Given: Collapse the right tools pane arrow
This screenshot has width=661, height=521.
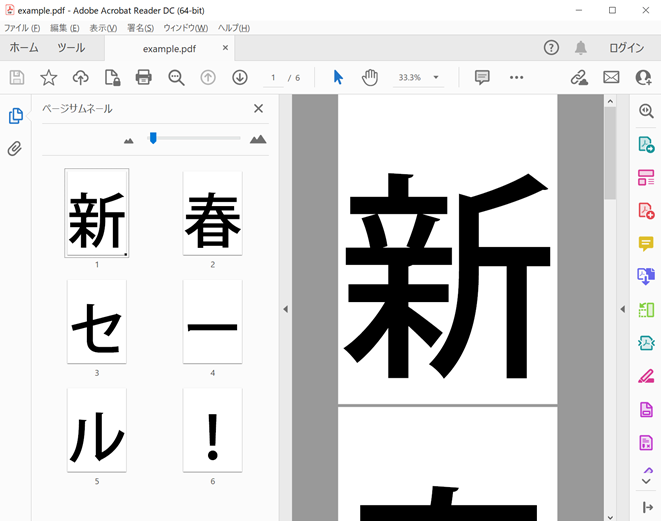Looking at the screenshot, I should tap(623, 309).
